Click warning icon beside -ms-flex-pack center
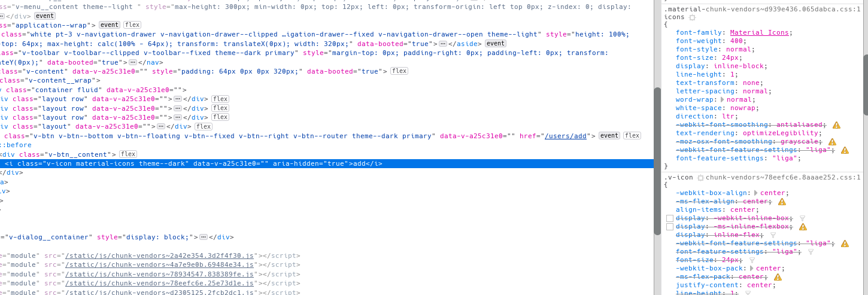The image size is (868, 295). tap(778, 277)
